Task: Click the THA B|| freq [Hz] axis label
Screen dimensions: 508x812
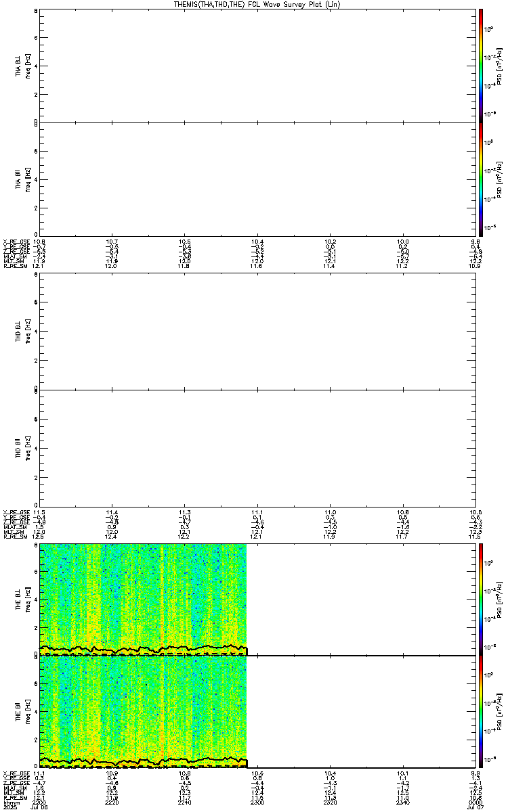Action: click(27, 179)
